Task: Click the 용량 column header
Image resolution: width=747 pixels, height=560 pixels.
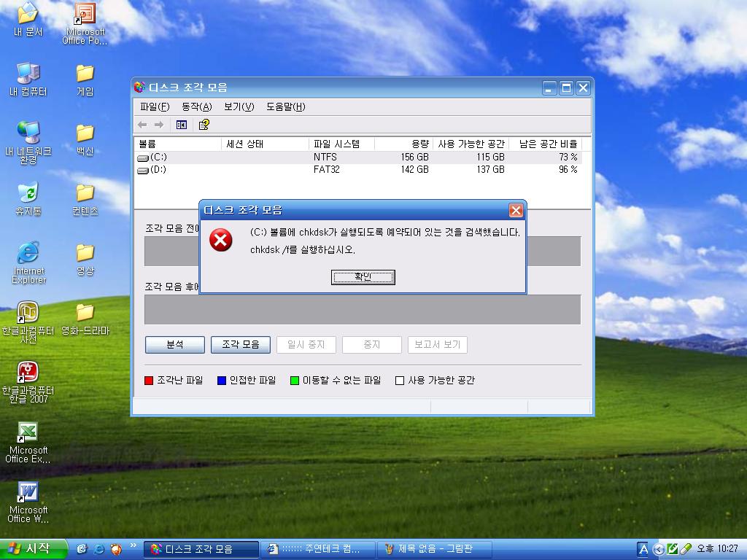Action: [403, 144]
